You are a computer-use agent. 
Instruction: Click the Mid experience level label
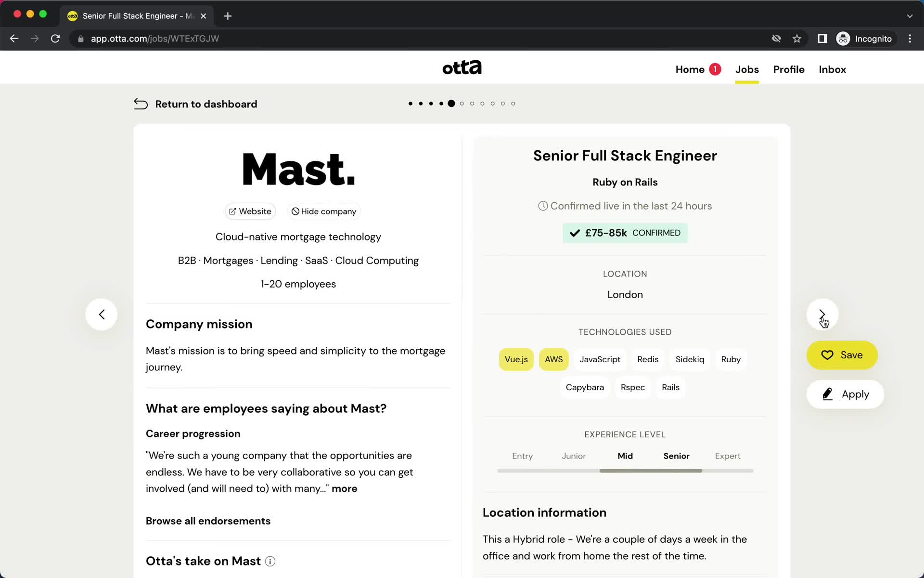point(625,456)
